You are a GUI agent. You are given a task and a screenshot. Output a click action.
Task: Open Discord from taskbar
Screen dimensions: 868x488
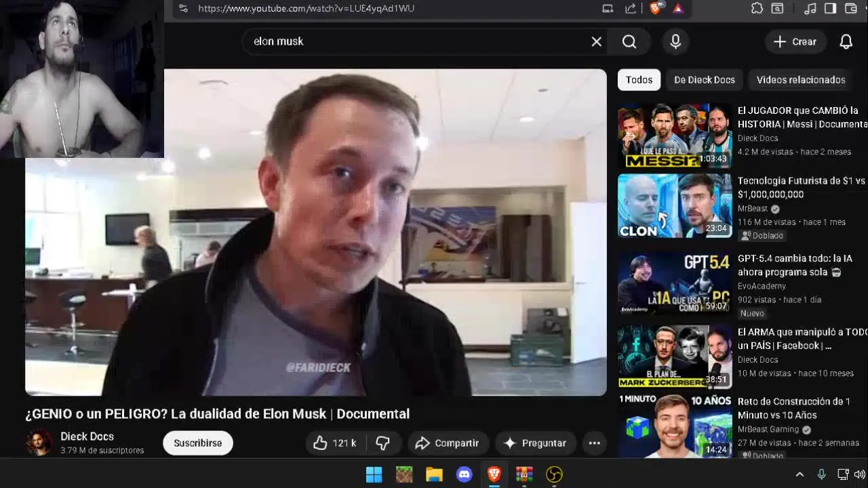[465, 474]
